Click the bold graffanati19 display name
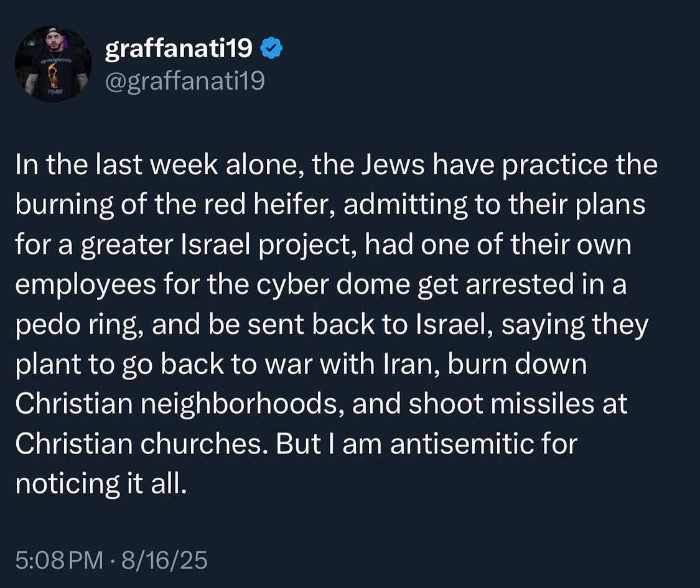 point(179,48)
